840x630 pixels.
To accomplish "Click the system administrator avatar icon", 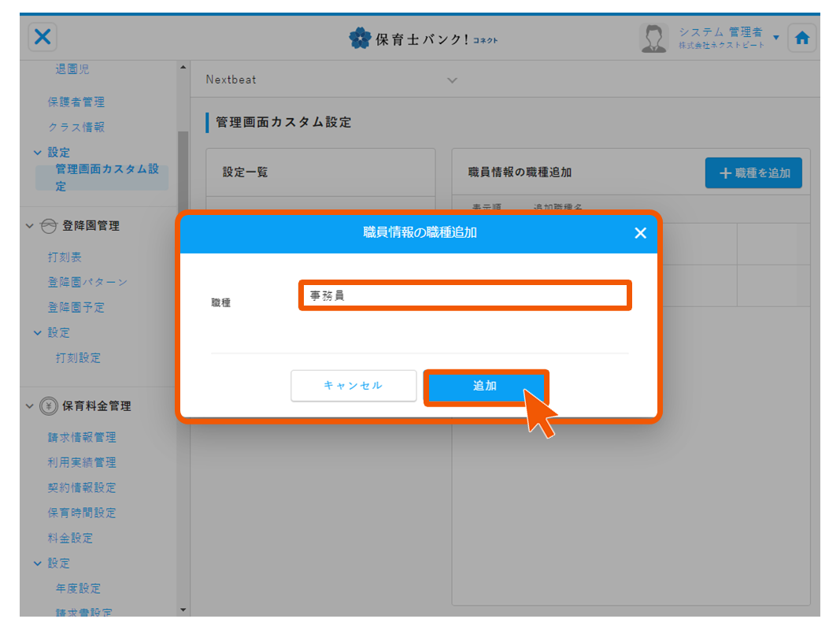I will coord(653,38).
